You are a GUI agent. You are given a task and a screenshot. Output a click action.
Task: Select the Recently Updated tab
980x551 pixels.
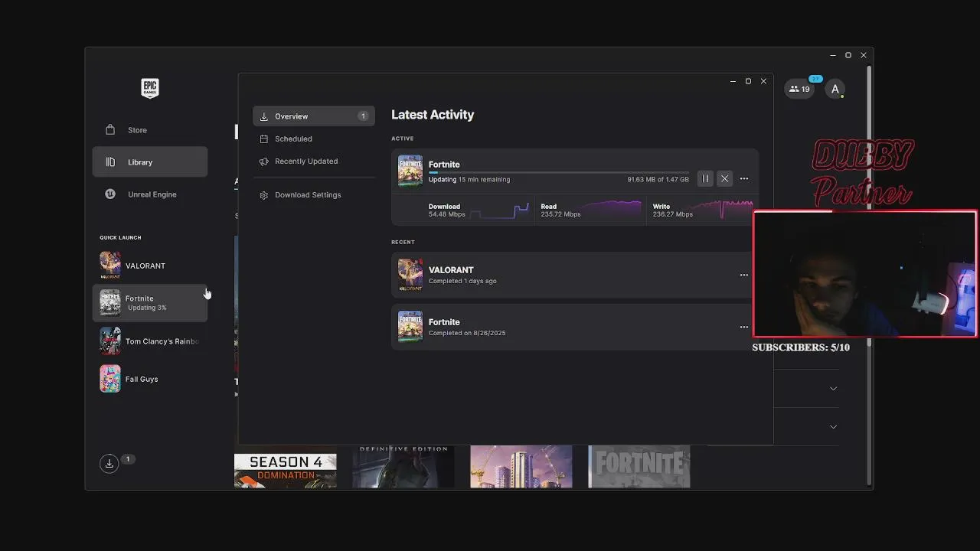314,161
